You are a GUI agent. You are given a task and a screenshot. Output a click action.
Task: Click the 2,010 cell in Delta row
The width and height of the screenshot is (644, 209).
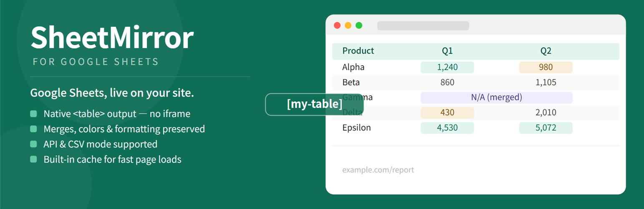[x=546, y=112]
